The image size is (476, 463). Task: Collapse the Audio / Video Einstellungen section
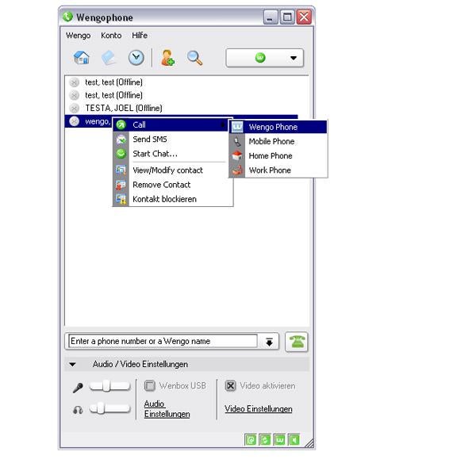point(72,365)
